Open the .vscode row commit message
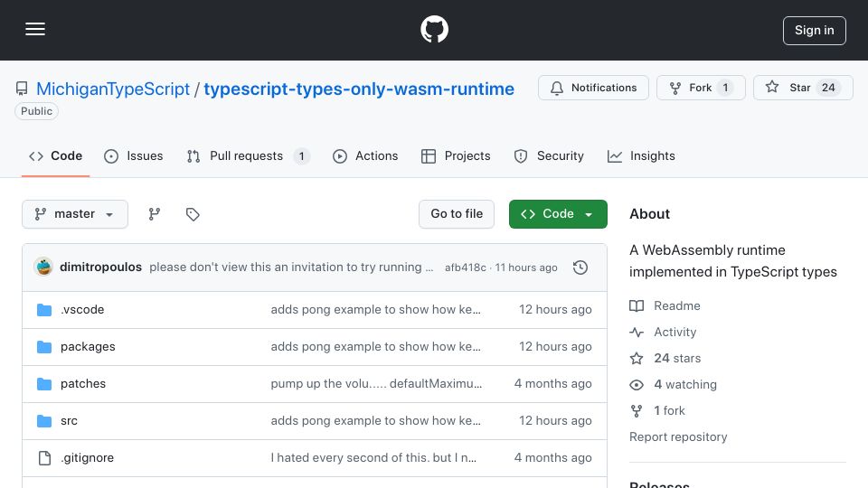868x488 pixels. 376,310
